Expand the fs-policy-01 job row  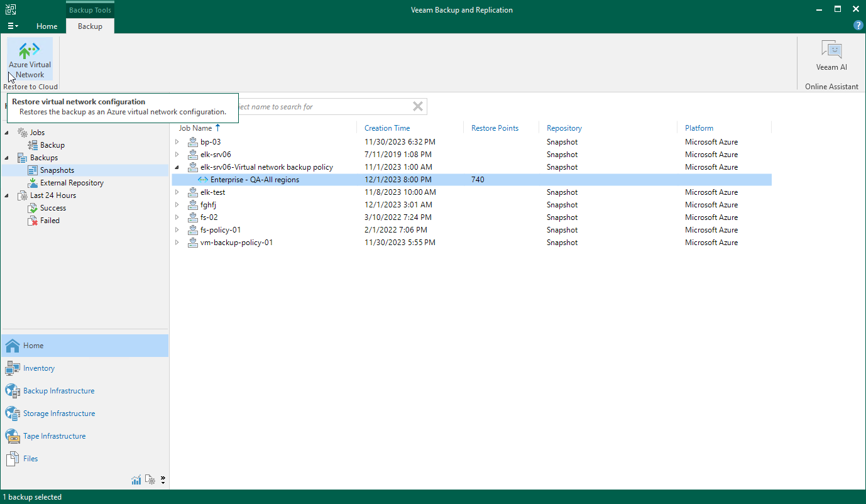(x=177, y=230)
